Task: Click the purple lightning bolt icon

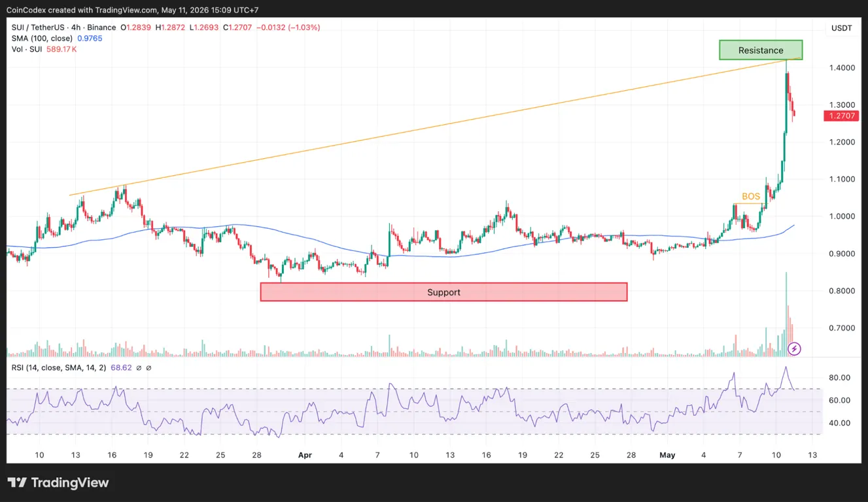Action: pos(794,348)
